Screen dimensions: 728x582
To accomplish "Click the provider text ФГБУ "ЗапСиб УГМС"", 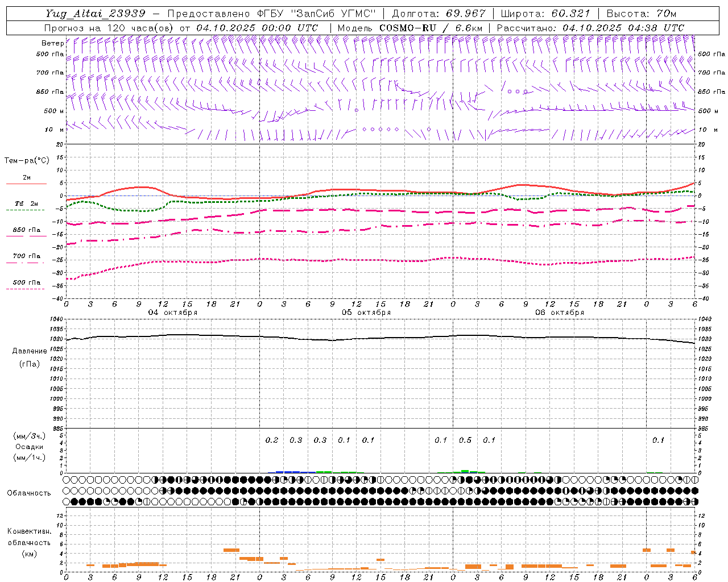I will (x=317, y=14).
